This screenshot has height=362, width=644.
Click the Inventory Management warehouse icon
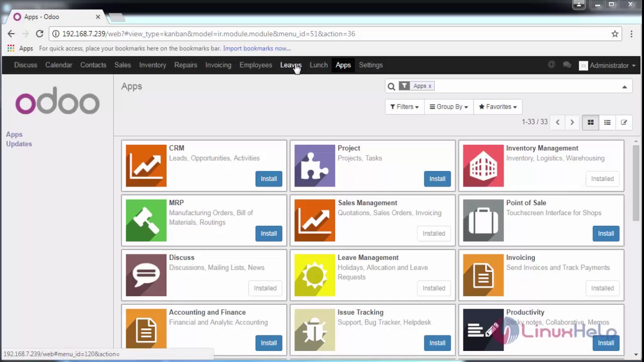tap(483, 165)
